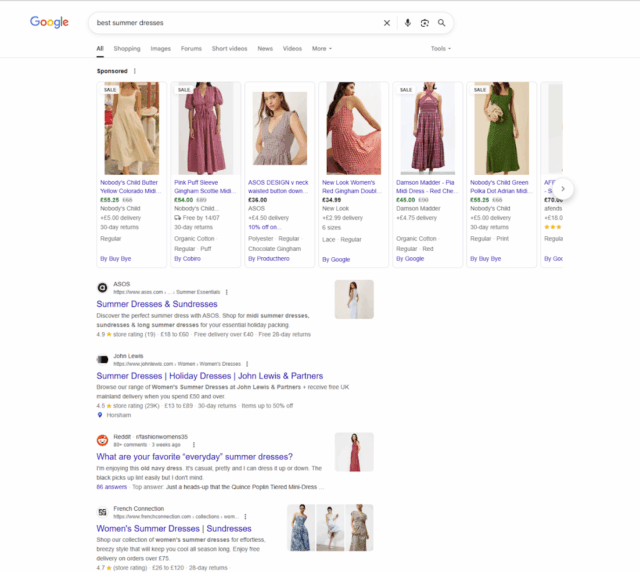Open the John Lewis & Partners Holiday Dresses result
Screen dimensions: 640x573
point(210,376)
